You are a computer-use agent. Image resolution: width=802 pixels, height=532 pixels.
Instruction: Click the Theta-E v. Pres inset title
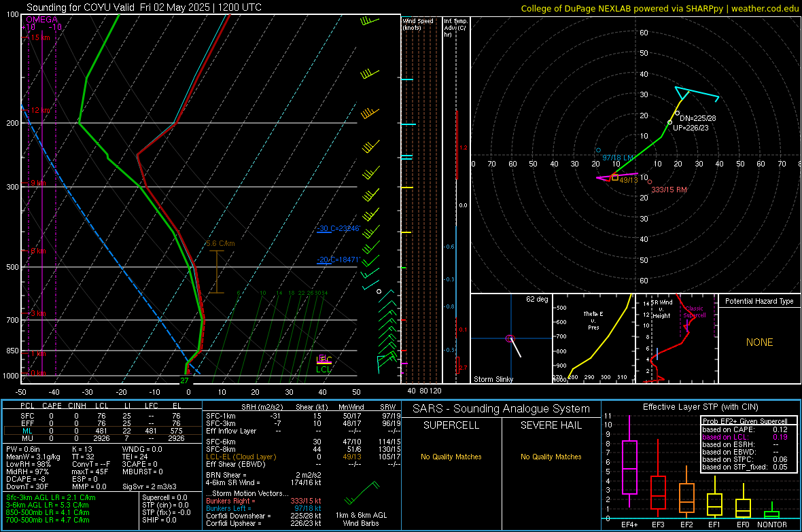pos(593,320)
